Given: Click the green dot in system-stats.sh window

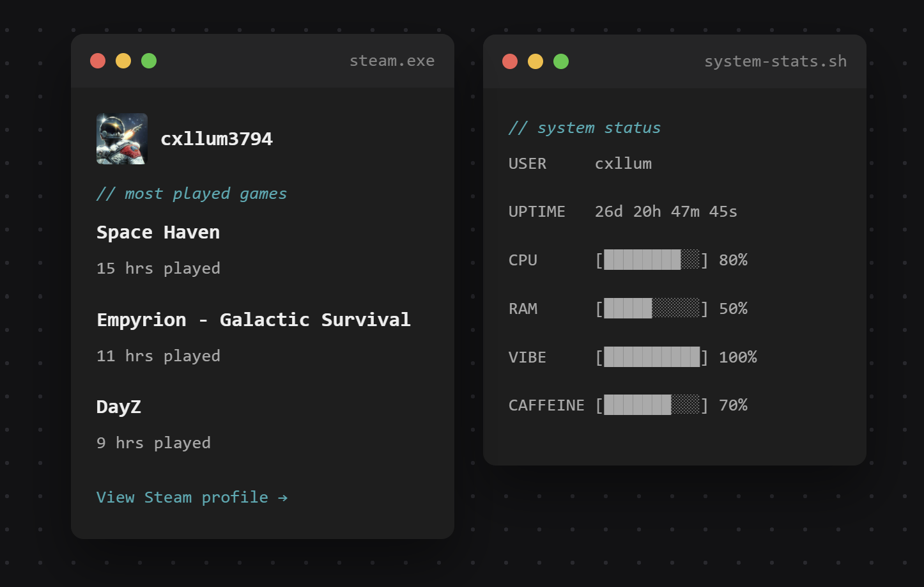Looking at the screenshot, I should [561, 61].
